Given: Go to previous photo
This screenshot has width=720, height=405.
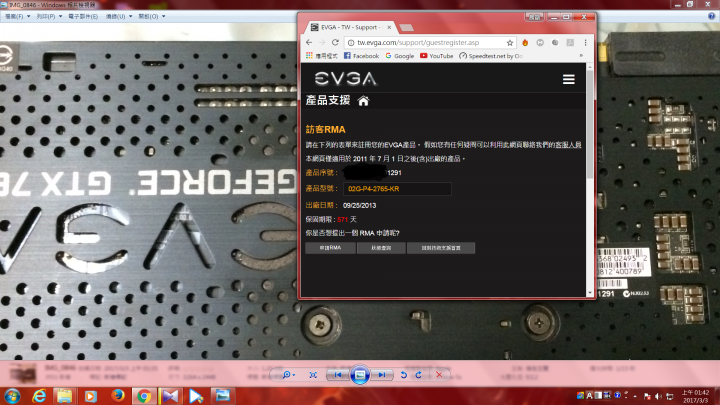Looking at the screenshot, I should pos(338,375).
